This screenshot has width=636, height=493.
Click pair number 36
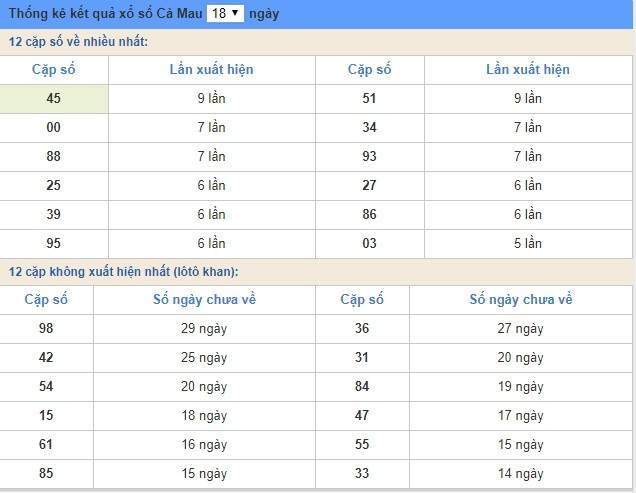(362, 328)
